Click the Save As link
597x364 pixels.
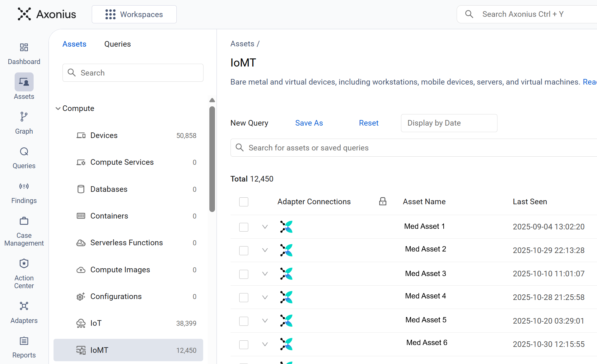(x=309, y=123)
